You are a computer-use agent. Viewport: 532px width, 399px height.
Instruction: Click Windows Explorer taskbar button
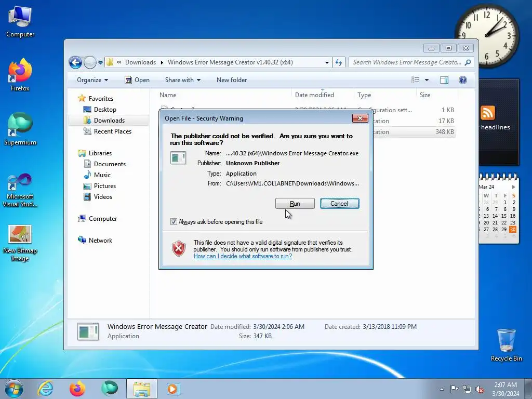pyautogui.click(x=142, y=389)
